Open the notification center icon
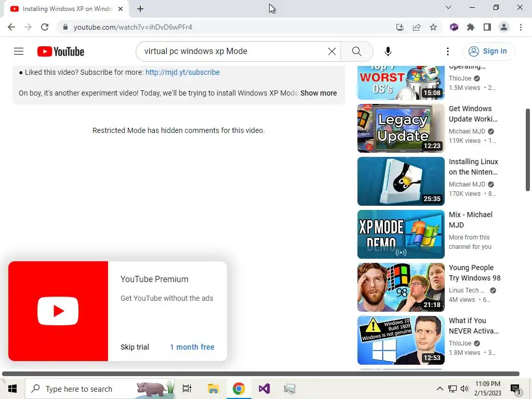This screenshot has height=399, width=532. pyautogui.click(x=516, y=389)
